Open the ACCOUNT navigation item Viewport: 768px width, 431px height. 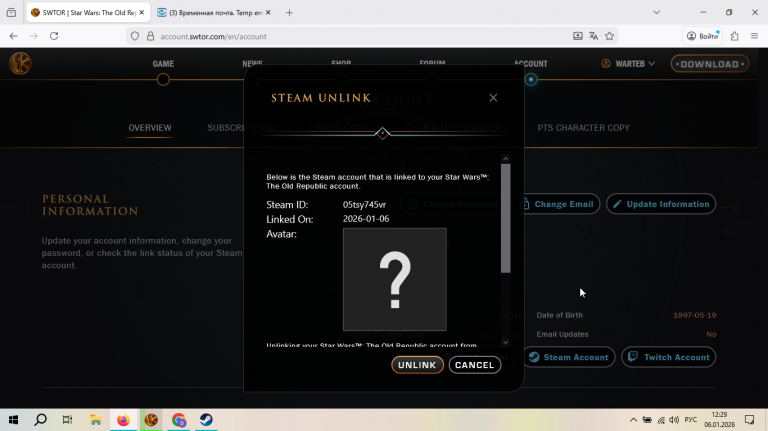(x=530, y=64)
